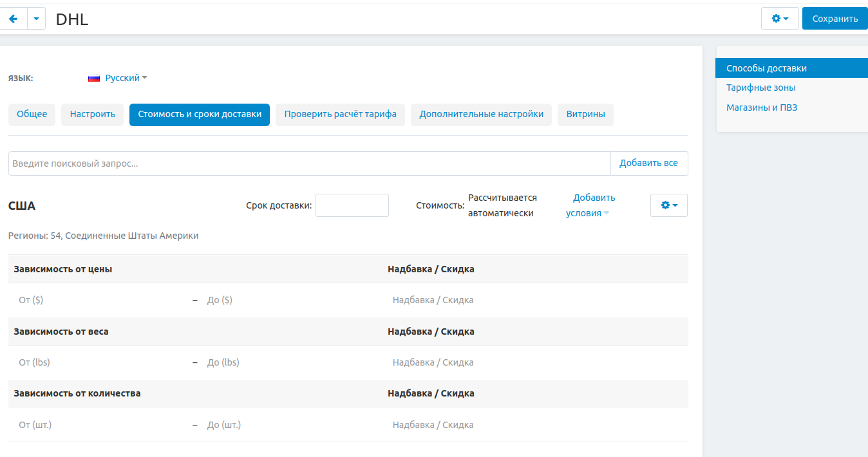Screen dimensions: 868x457
Task: Open the dropdown caret beside back arrow
Action: tap(36, 19)
